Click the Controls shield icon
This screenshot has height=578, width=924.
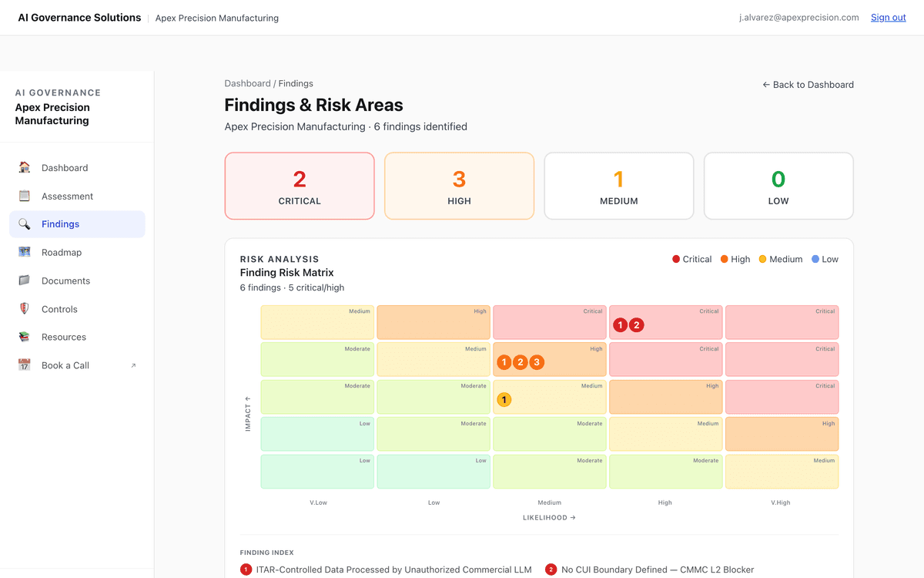pos(25,309)
